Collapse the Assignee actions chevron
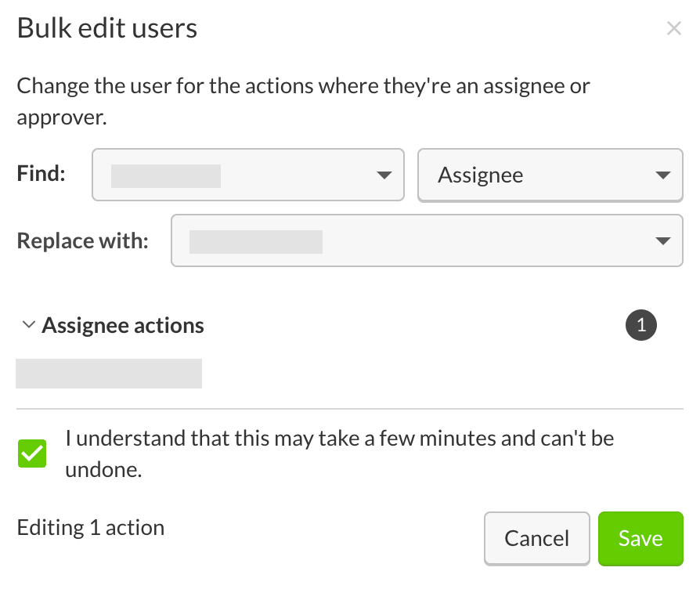Viewport: 700px width, 589px height. click(x=29, y=325)
